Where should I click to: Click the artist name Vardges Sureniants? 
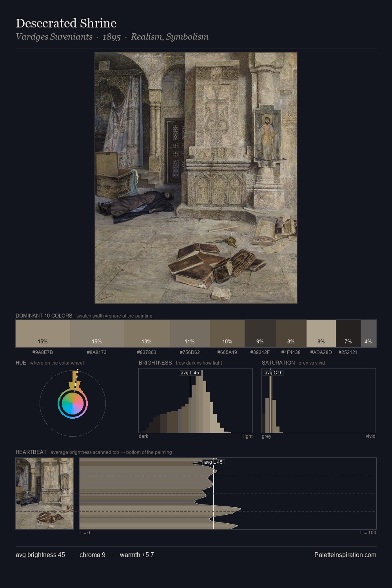pos(54,37)
